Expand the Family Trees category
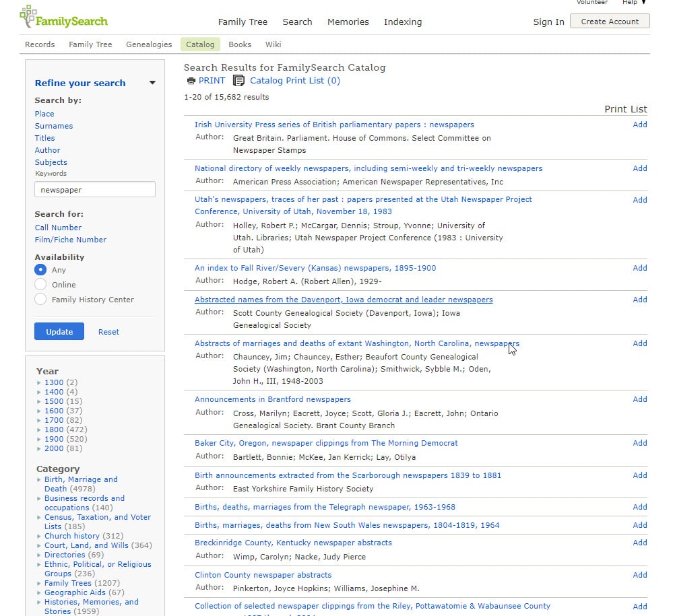Viewport: 673px width, 616px height. click(39, 584)
